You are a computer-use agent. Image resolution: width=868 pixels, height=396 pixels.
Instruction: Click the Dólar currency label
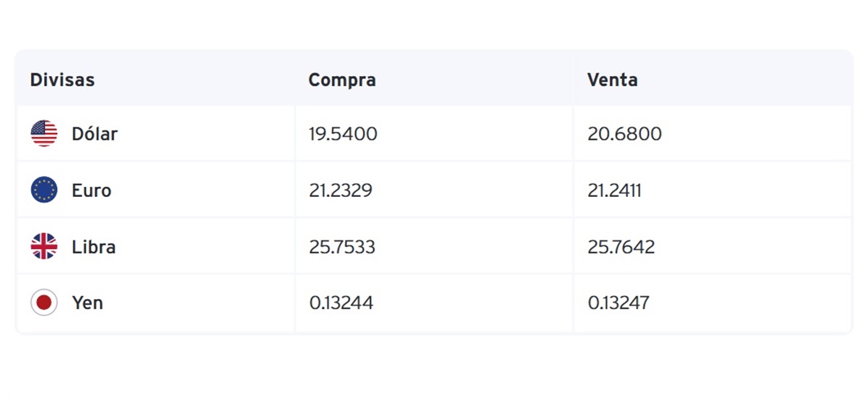pyautogui.click(x=95, y=134)
